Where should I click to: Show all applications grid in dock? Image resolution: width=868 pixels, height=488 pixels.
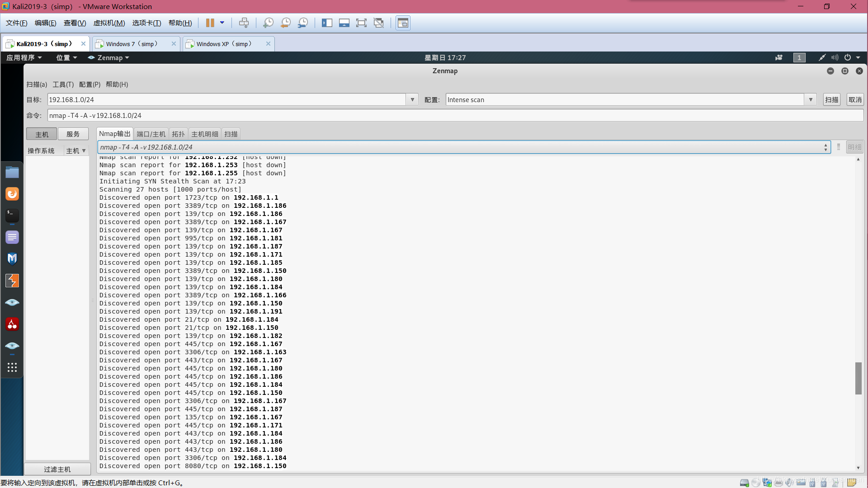[12, 367]
